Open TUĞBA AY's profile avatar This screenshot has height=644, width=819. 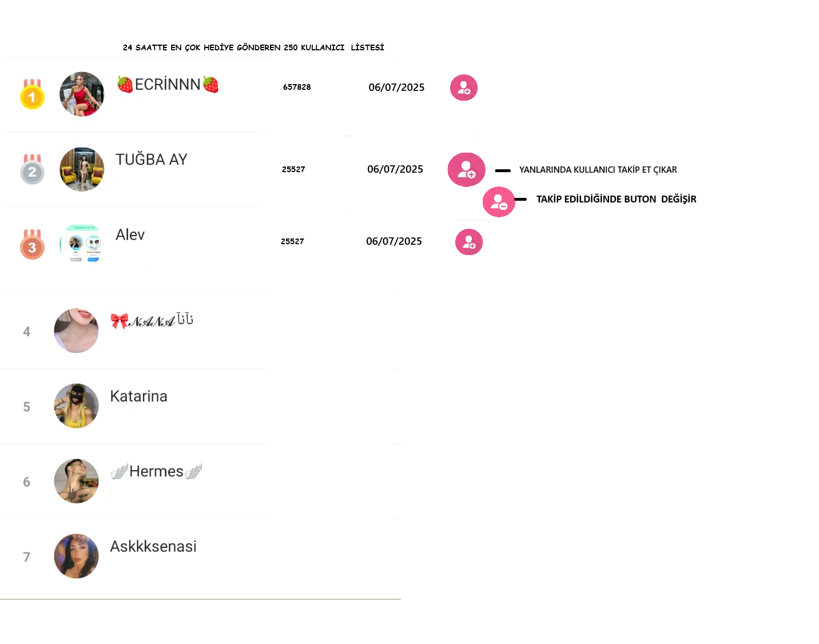click(x=82, y=169)
